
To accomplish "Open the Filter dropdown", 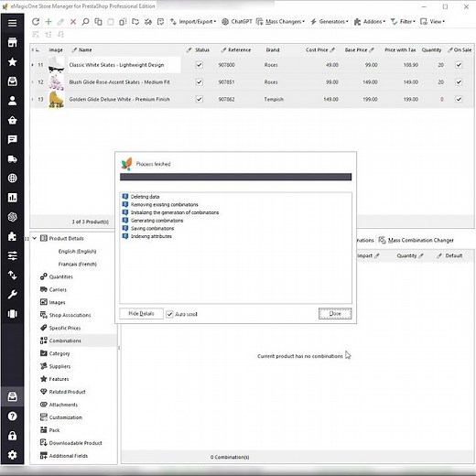I will coord(403,22).
